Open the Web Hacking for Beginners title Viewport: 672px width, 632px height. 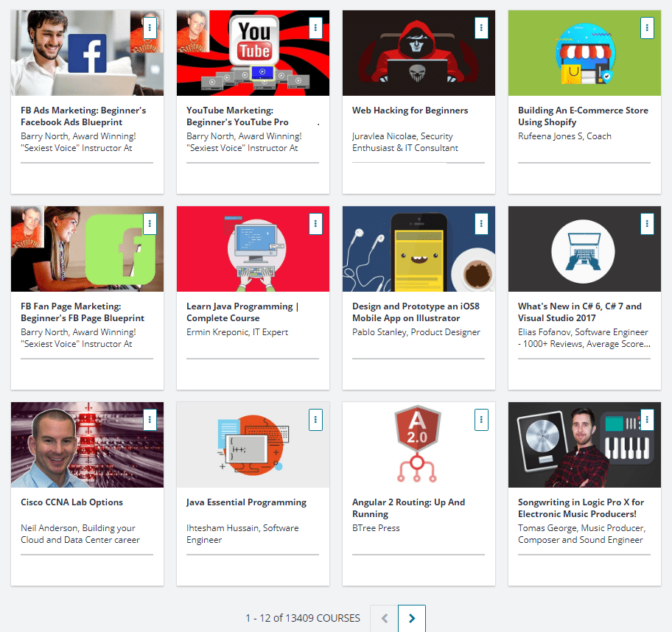point(410,110)
